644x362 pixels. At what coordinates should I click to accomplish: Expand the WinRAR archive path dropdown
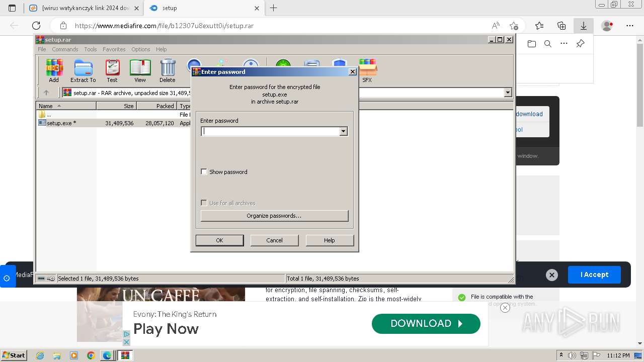(508, 93)
